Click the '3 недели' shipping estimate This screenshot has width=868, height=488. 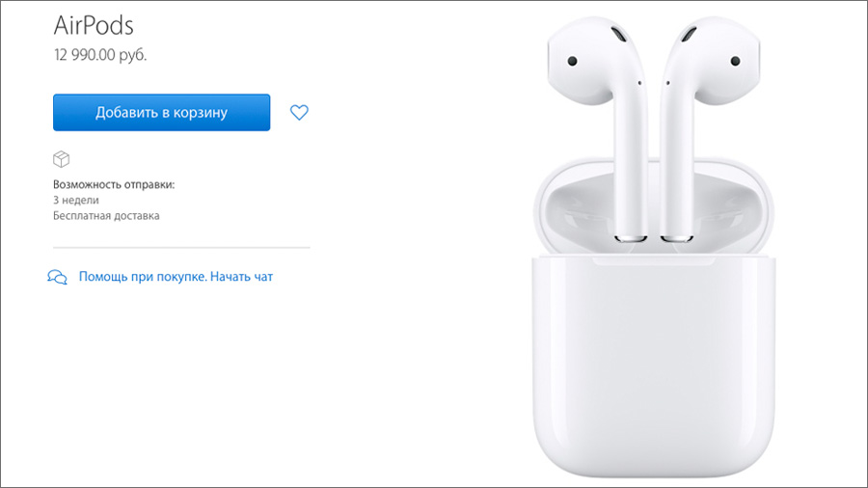76,200
